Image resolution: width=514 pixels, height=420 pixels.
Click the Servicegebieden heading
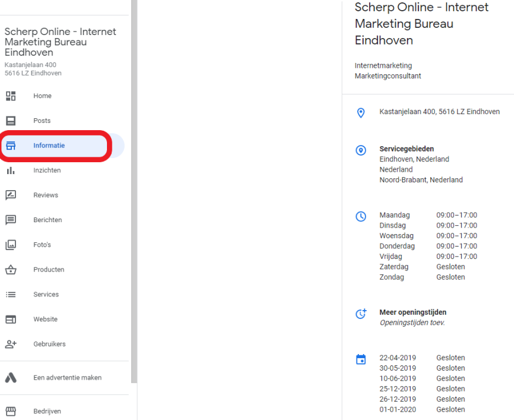pyautogui.click(x=406, y=149)
